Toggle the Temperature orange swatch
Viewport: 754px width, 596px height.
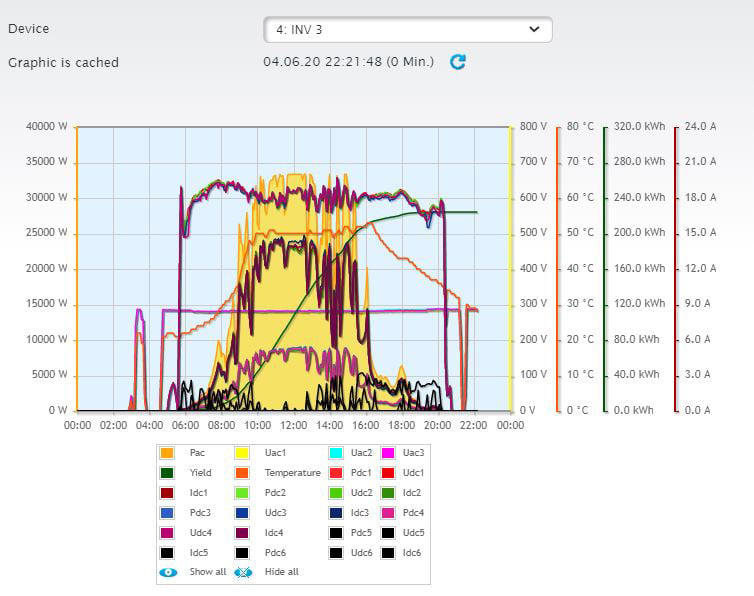[242, 473]
